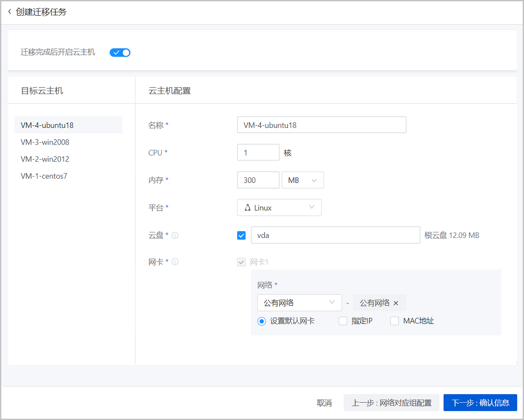Click 下一步：确认信息 button
This screenshot has height=420, width=524.
(480, 403)
